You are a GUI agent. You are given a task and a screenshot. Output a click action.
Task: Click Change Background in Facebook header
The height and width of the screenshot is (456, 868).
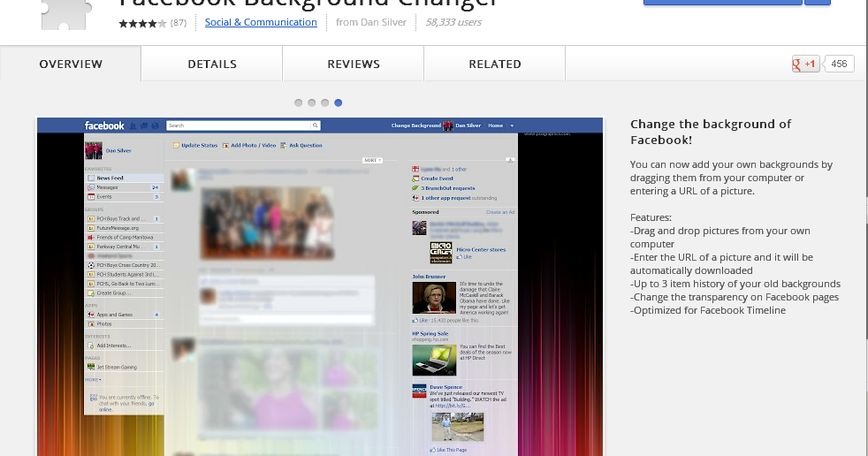415,125
